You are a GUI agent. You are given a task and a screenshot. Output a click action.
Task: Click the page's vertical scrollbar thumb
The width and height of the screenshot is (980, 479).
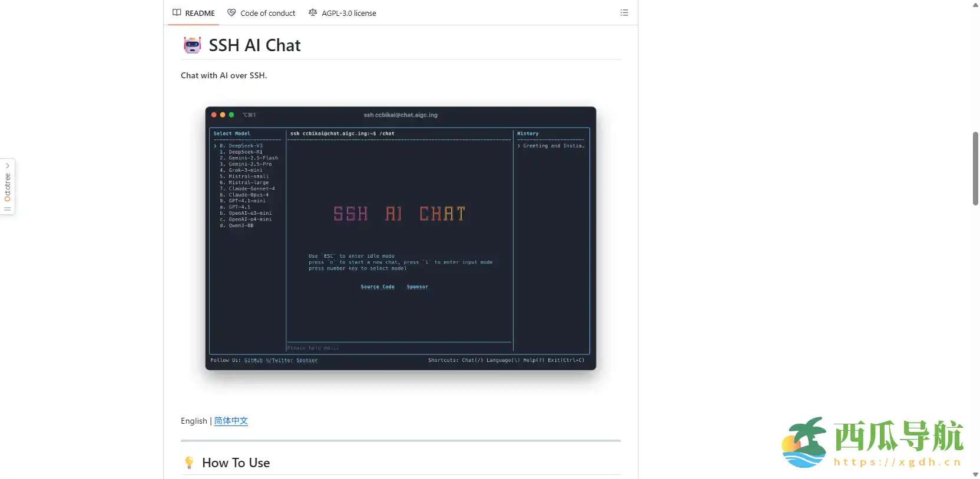975,168
